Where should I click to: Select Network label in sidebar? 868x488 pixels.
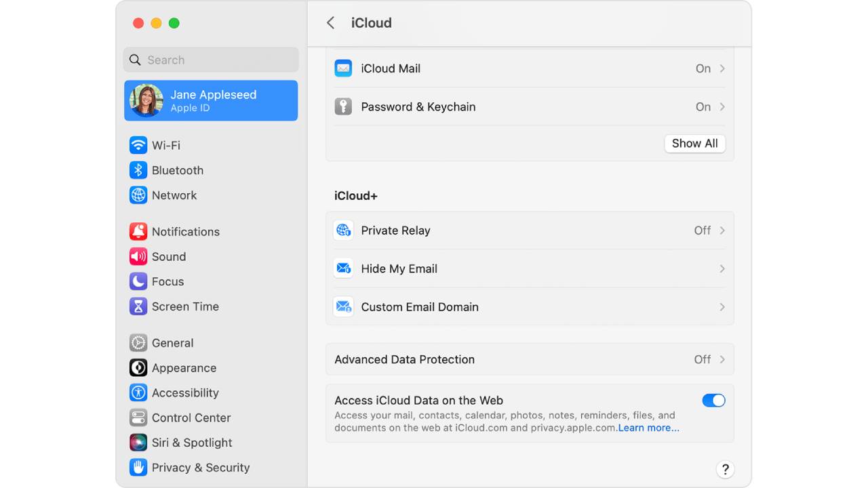point(174,195)
